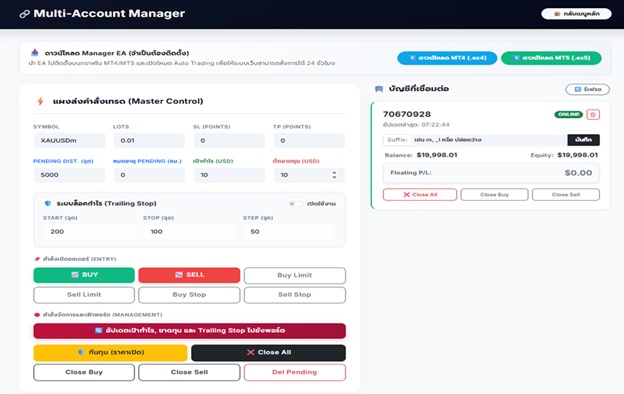The image size is (624, 394).
Task: Click the Suffix input on the account card
Action: coord(489,140)
